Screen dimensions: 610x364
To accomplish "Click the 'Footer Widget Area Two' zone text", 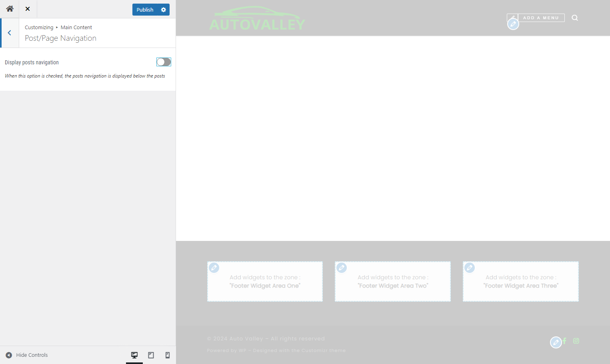I will click(393, 286).
